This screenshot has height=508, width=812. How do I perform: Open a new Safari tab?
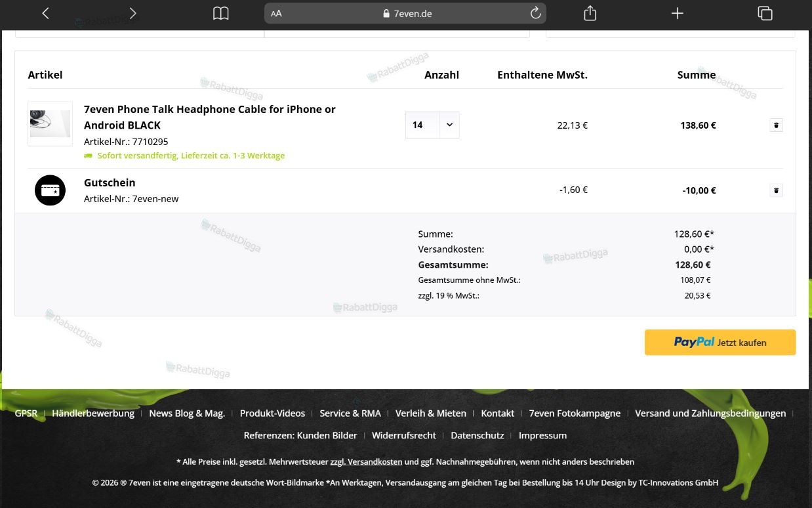tap(678, 13)
